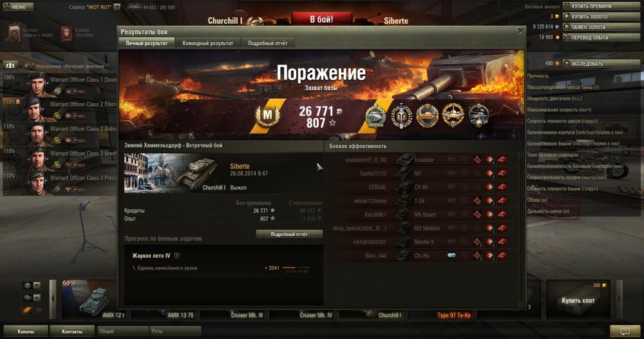The width and height of the screenshot is (644, 339).
Task: Click the battle effectiveness list scrollbar
Action: [x=521, y=230]
